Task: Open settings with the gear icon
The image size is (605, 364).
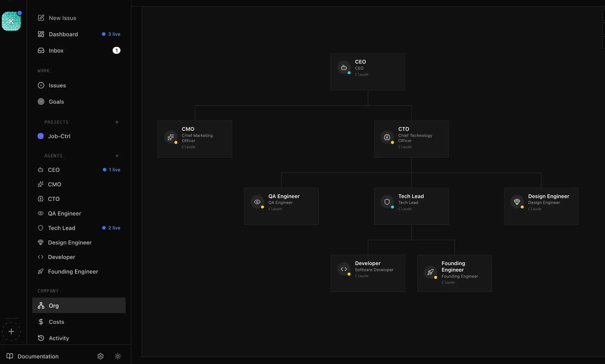Action: (x=100, y=356)
